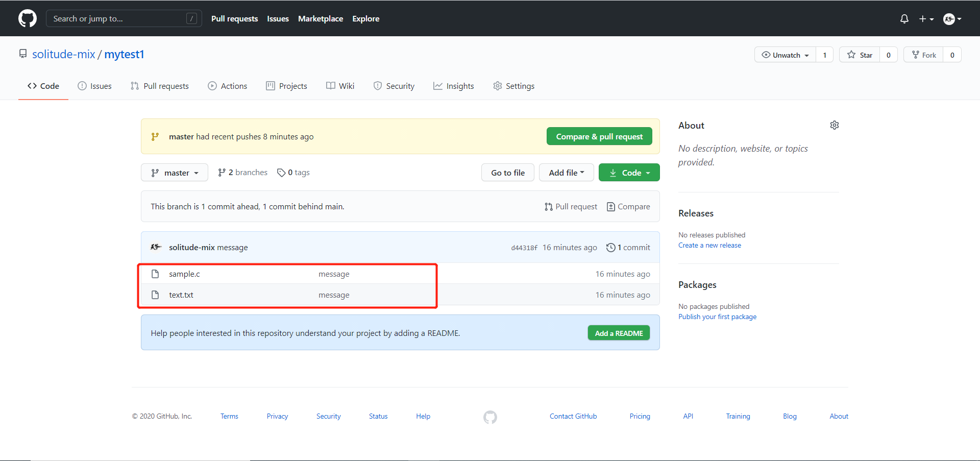Open Training in footer
Screen dimensions: 980x461
[x=738, y=416]
